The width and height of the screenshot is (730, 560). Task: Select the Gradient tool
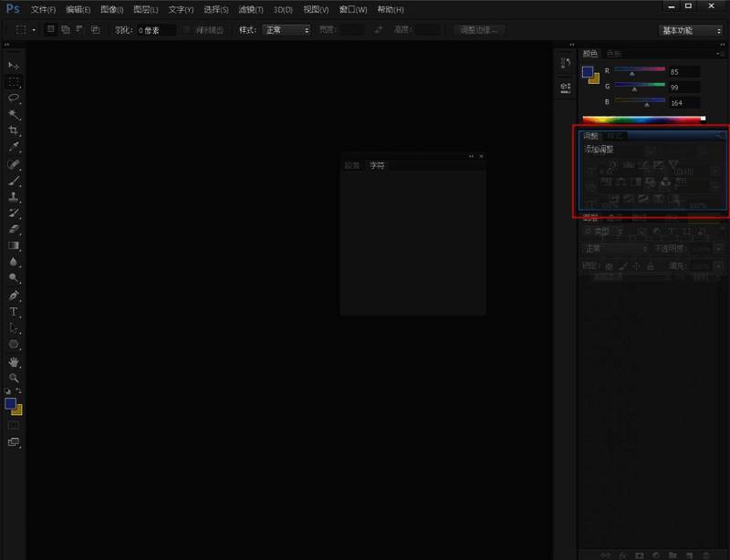click(14, 246)
